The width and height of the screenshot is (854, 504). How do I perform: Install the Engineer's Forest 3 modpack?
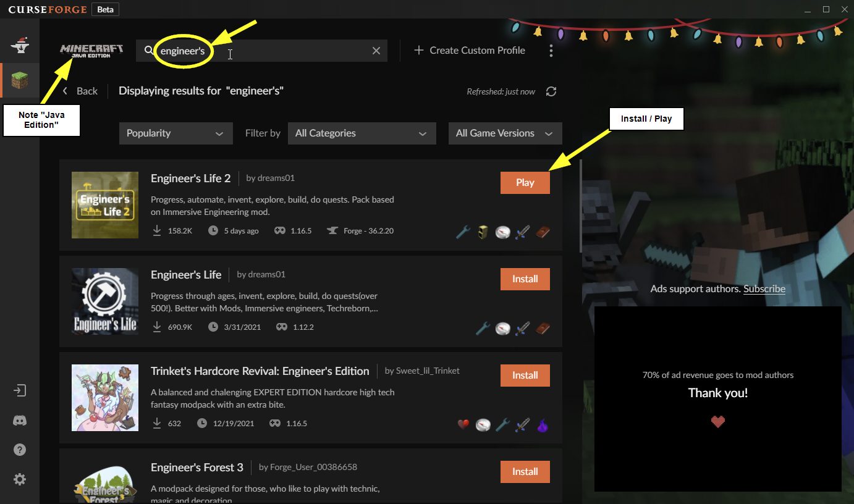coord(525,472)
